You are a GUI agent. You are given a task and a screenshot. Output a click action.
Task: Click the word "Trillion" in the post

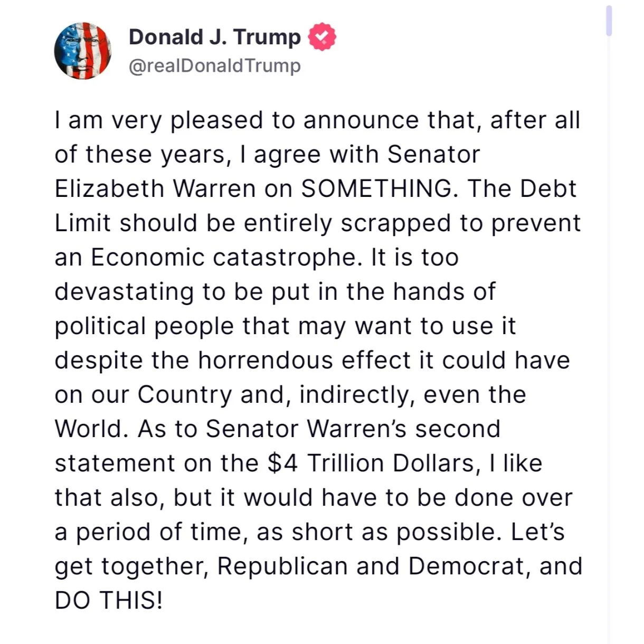click(x=345, y=463)
